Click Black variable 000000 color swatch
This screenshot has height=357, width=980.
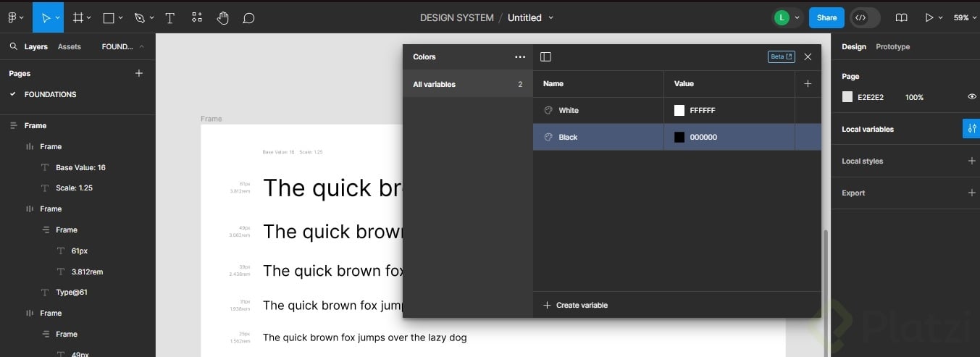click(x=679, y=137)
